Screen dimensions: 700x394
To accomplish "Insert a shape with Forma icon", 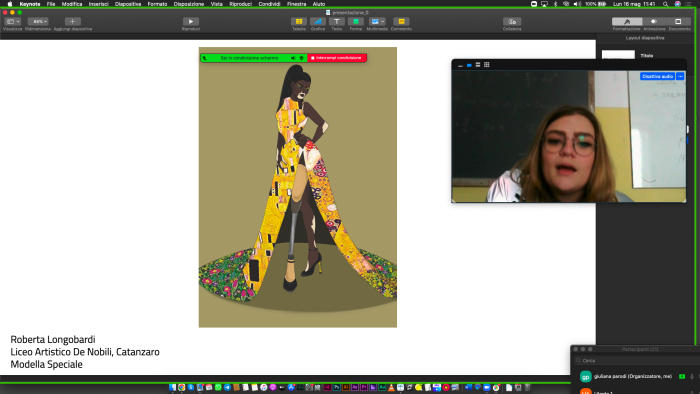I will [x=356, y=21].
